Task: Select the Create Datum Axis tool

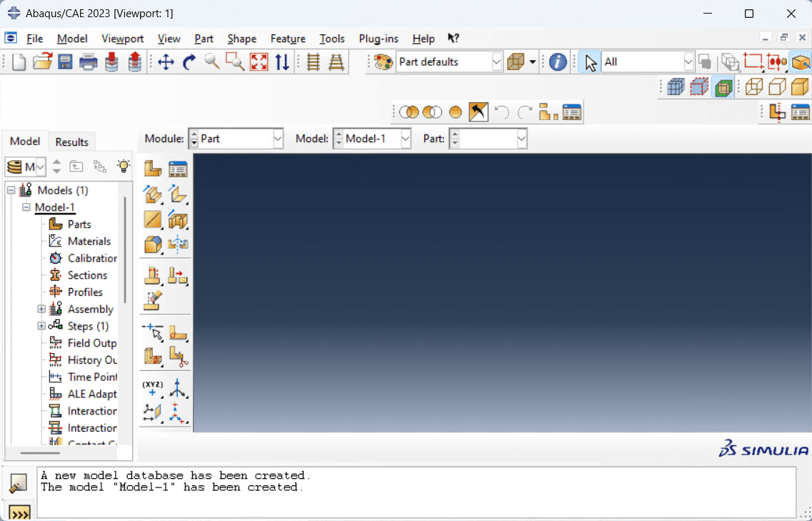Action: click(178, 388)
